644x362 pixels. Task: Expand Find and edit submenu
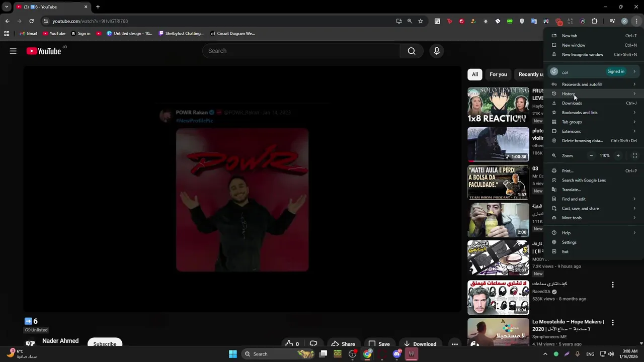pos(594,199)
